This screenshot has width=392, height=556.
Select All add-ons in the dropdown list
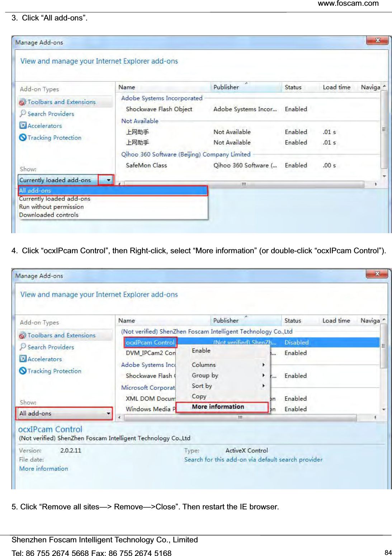coord(113,190)
